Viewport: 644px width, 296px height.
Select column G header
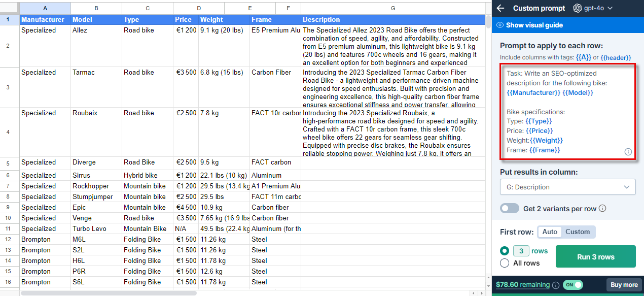(x=392, y=8)
